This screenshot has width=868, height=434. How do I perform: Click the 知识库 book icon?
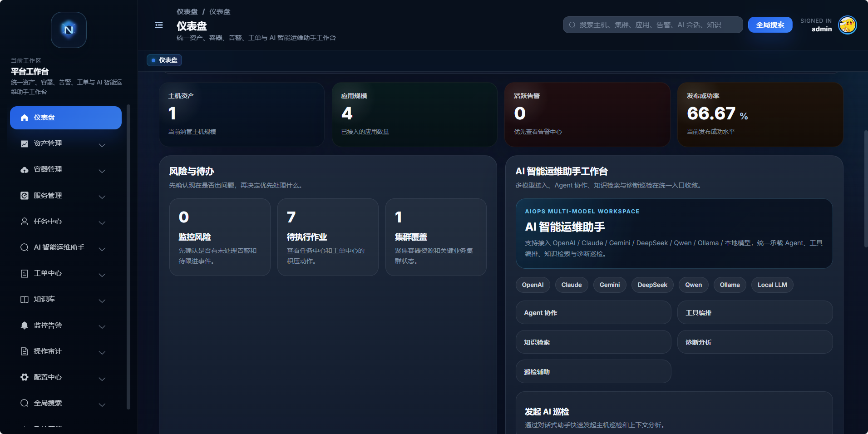click(x=25, y=299)
